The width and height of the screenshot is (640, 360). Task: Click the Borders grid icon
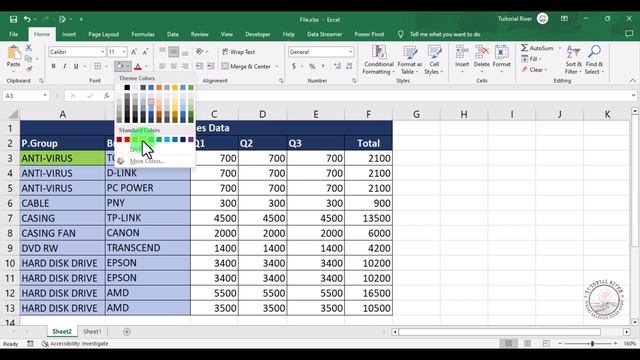pyautogui.click(x=98, y=66)
